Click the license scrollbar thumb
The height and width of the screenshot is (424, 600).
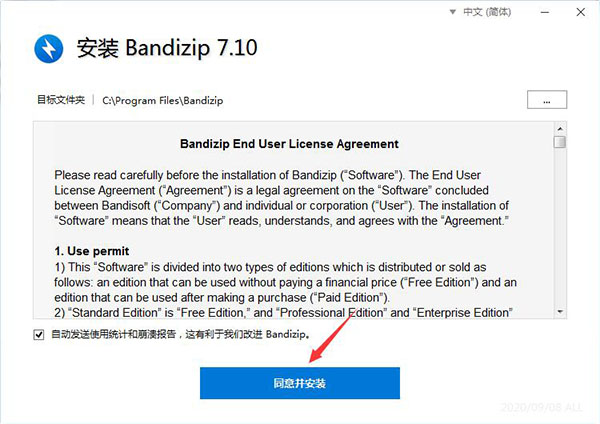pos(560,142)
